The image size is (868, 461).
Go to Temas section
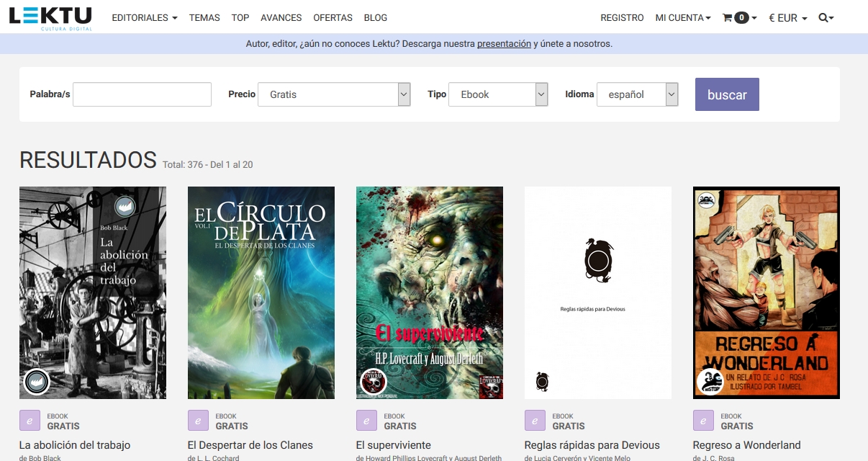(x=204, y=18)
